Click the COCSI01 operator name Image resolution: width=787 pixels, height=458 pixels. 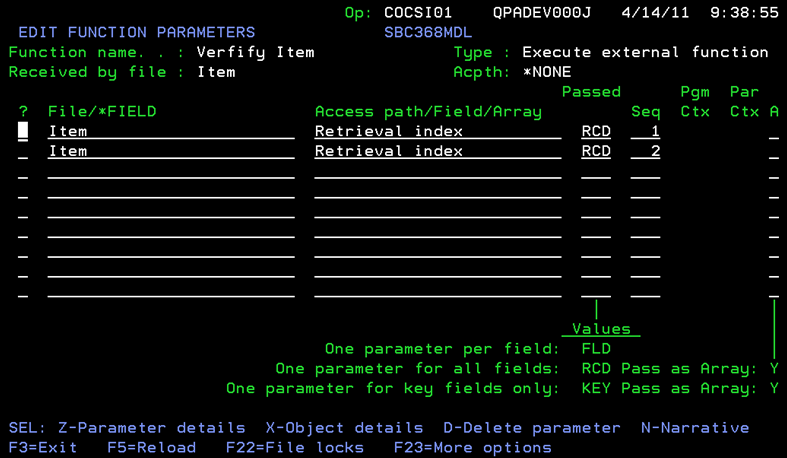[x=418, y=13]
